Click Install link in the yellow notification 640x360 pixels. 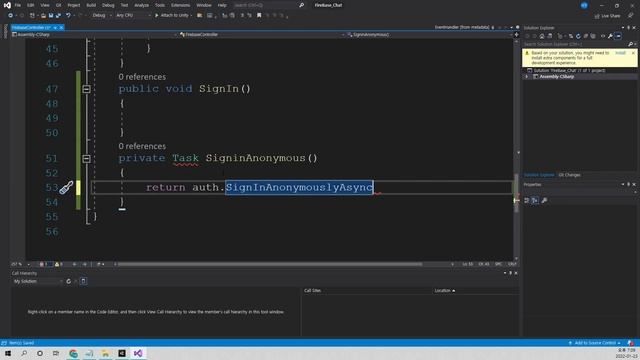click(x=620, y=53)
